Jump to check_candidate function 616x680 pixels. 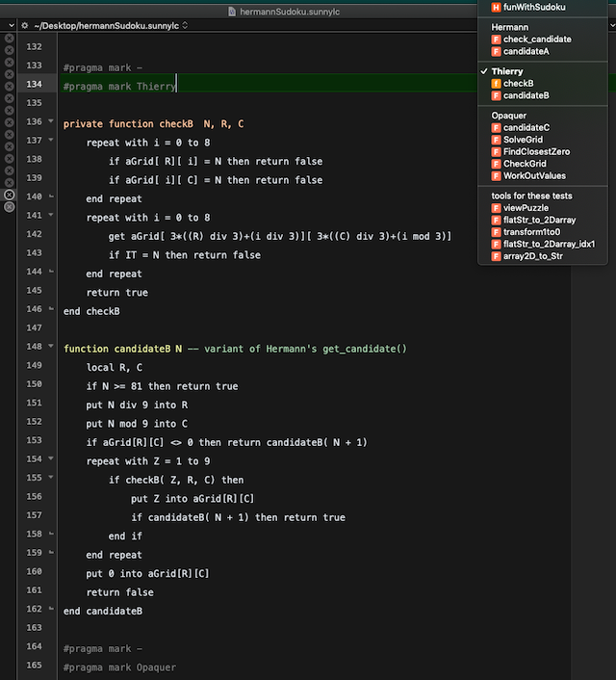536,39
